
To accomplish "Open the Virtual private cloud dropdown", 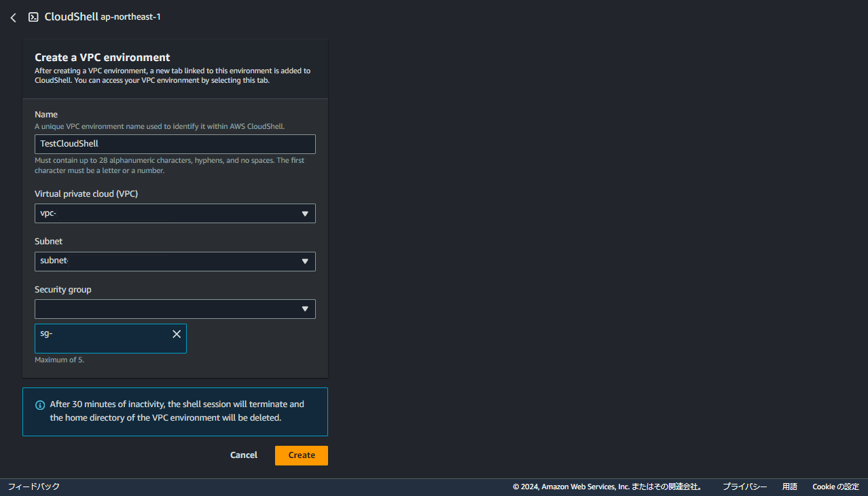I will click(175, 213).
